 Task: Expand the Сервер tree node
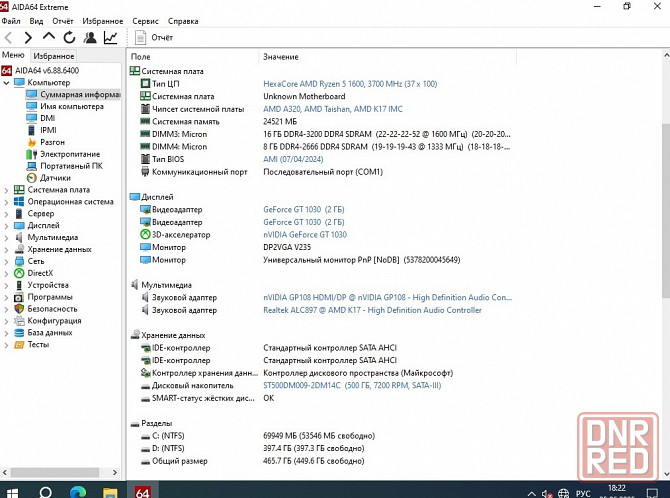tap(6, 214)
